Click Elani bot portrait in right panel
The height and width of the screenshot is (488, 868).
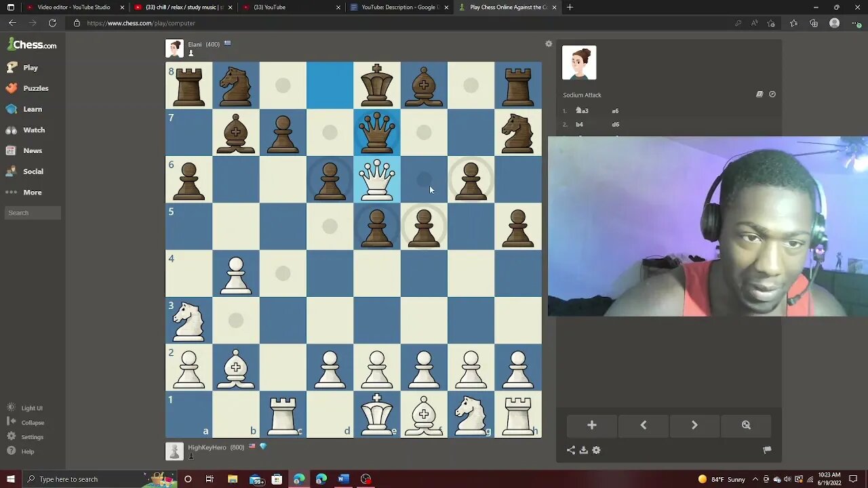coord(579,63)
